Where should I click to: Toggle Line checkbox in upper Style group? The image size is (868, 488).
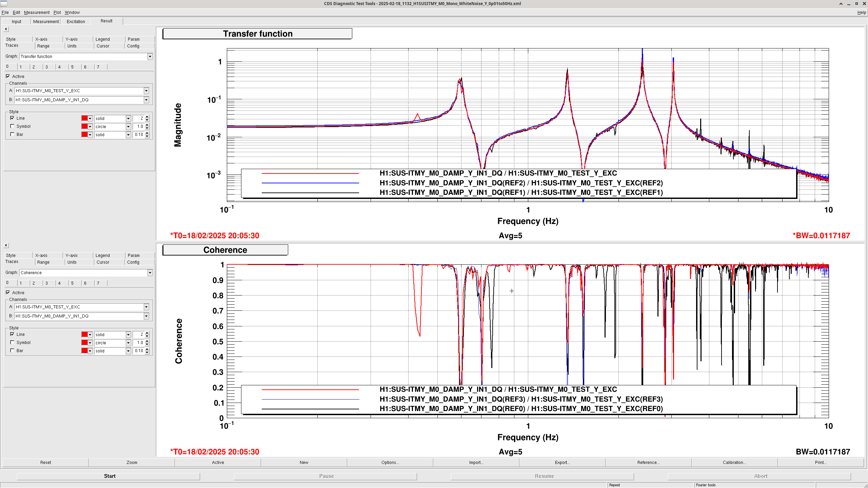[13, 118]
